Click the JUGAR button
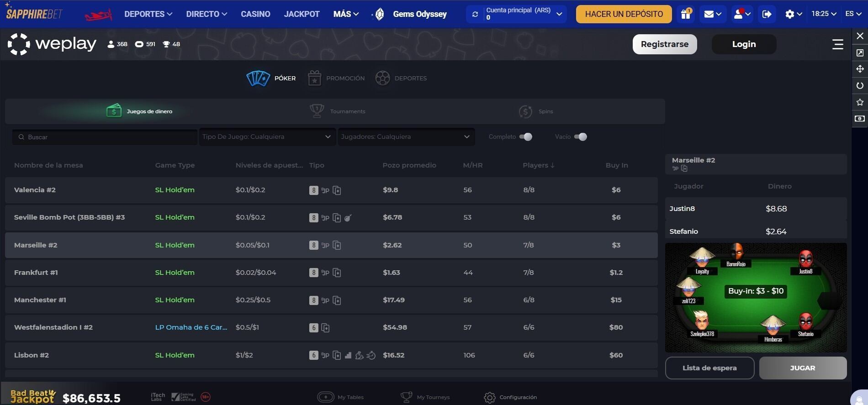This screenshot has height=405, width=868. [x=803, y=368]
